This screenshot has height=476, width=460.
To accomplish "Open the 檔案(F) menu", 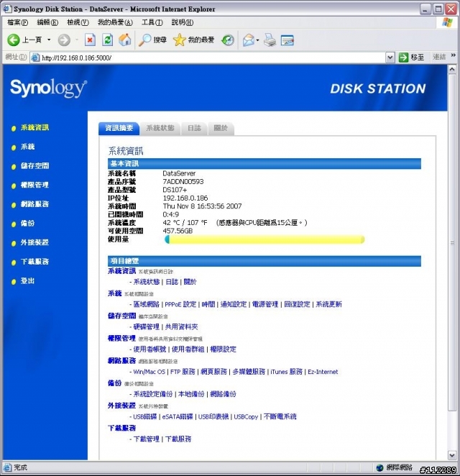I will [17, 22].
